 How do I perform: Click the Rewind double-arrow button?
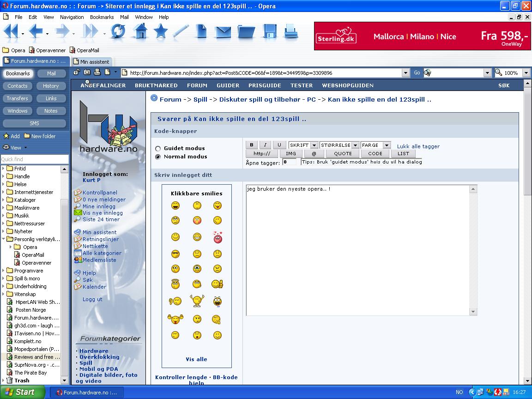(11, 31)
